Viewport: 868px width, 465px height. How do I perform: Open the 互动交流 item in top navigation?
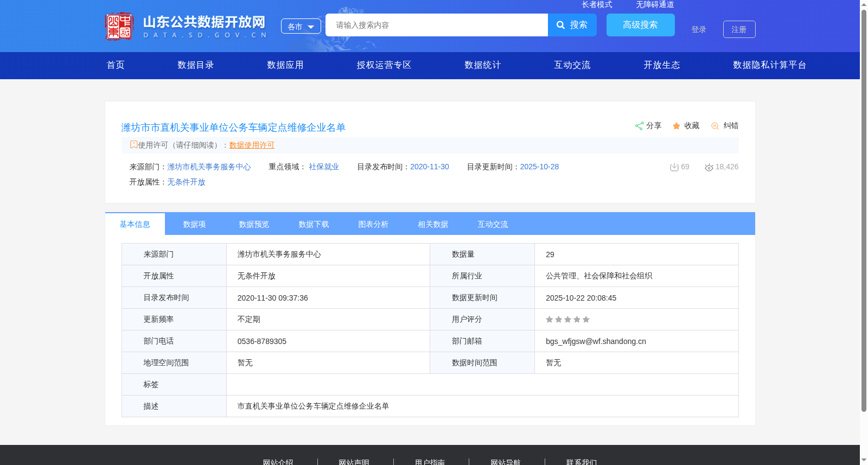572,65
